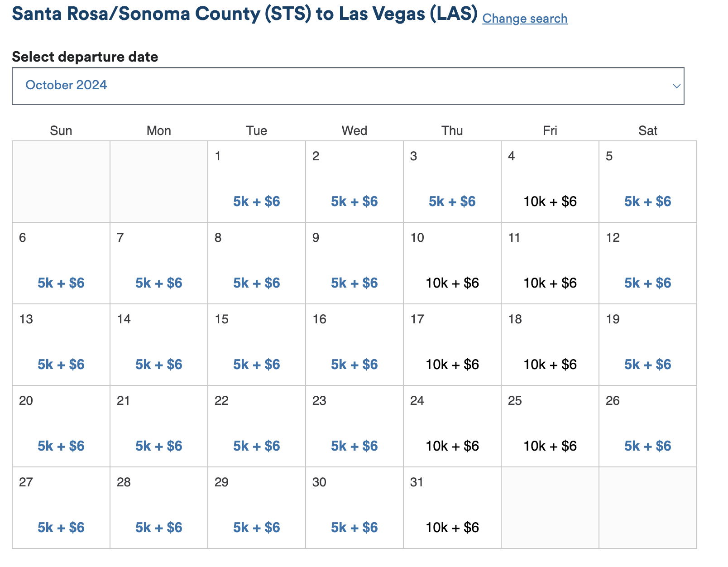Choose October 12 fare 5k + $6

click(648, 283)
